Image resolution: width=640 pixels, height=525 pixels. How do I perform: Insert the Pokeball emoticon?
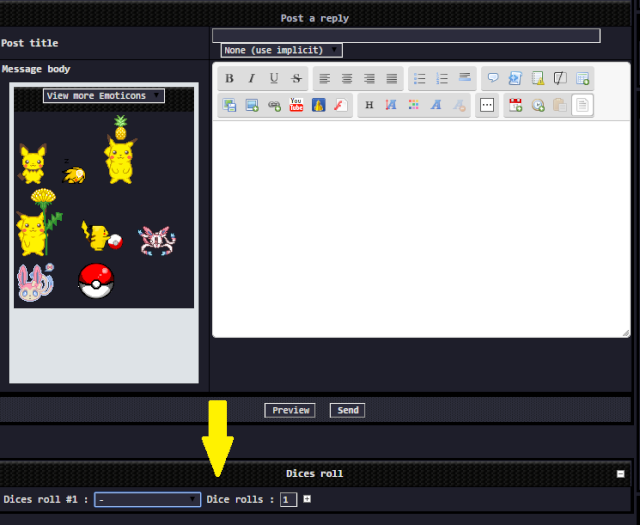pos(96,281)
